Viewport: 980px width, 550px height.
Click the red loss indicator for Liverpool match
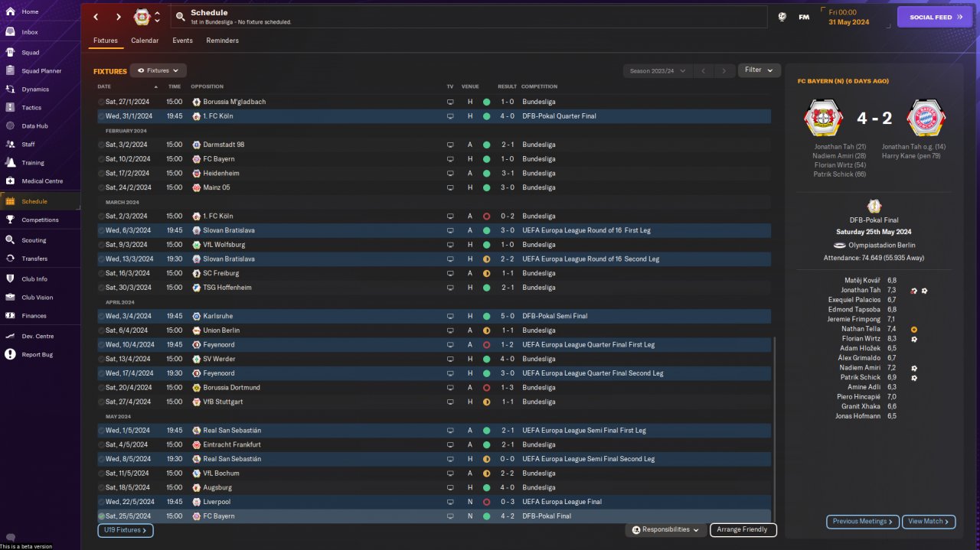pyautogui.click(x=486, y=502)
